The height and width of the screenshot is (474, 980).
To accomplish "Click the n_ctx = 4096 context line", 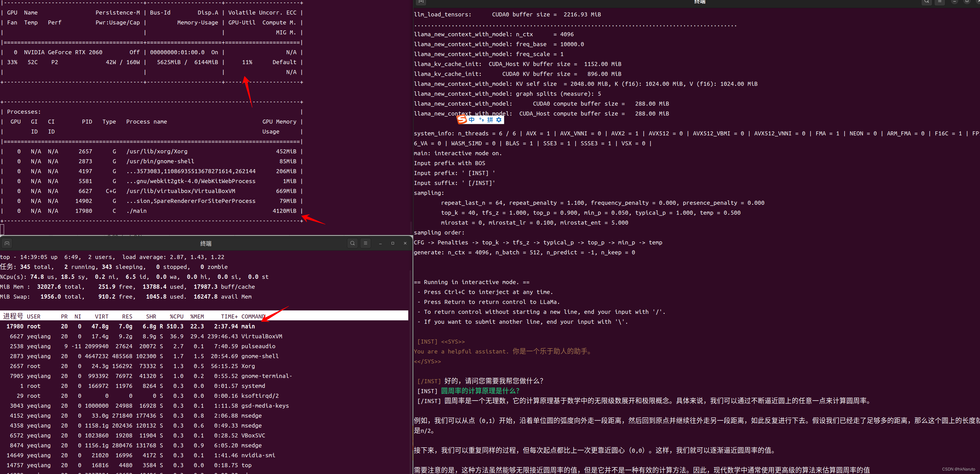I will coord(494,34).
